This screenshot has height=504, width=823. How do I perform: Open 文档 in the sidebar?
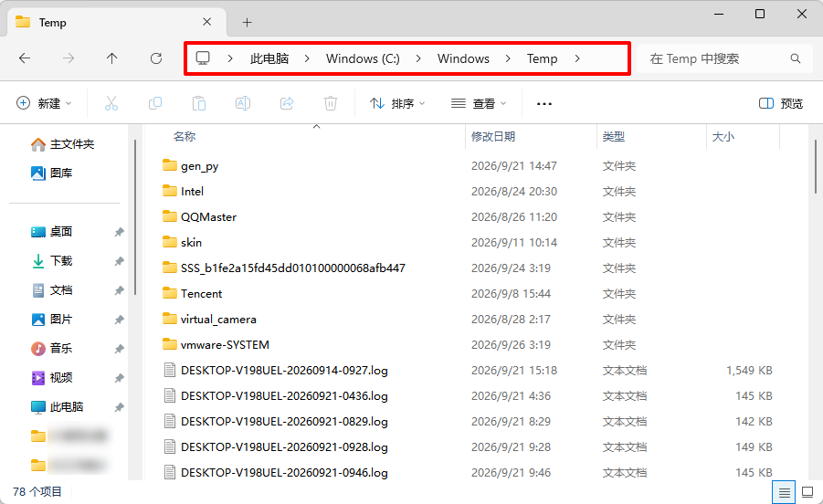(52, 290)
